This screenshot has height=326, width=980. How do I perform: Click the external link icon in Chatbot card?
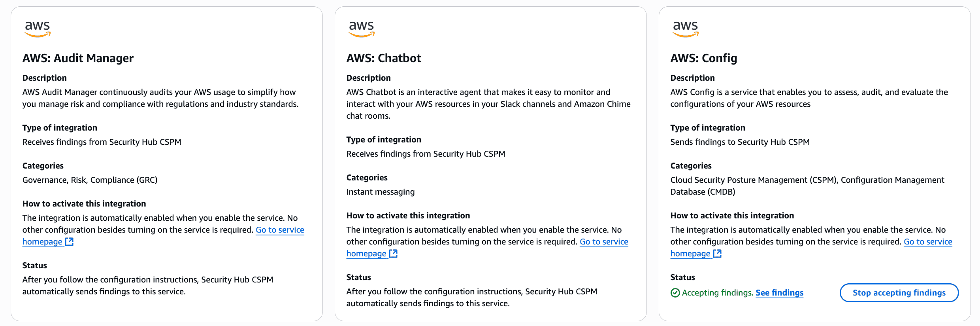point(393,253)
